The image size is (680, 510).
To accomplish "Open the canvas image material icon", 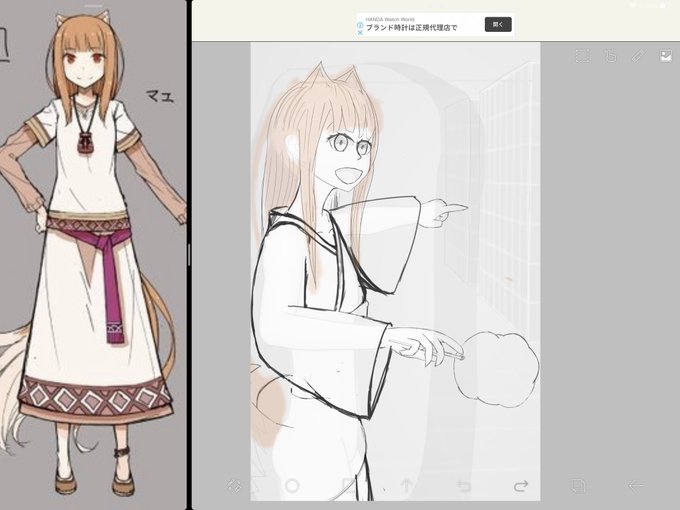I will click(666, 56).
